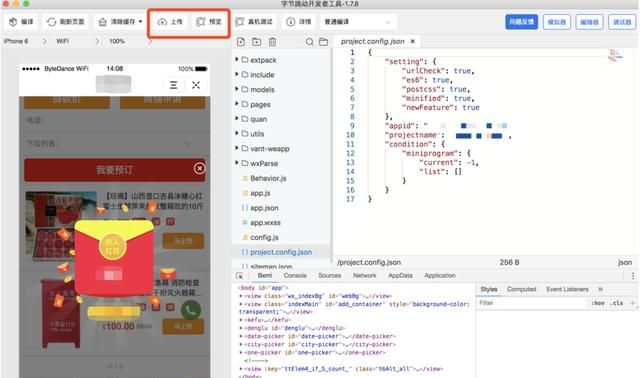Open devtools more options menu icon
Screen dimensions: 640x378
[633, 276]
